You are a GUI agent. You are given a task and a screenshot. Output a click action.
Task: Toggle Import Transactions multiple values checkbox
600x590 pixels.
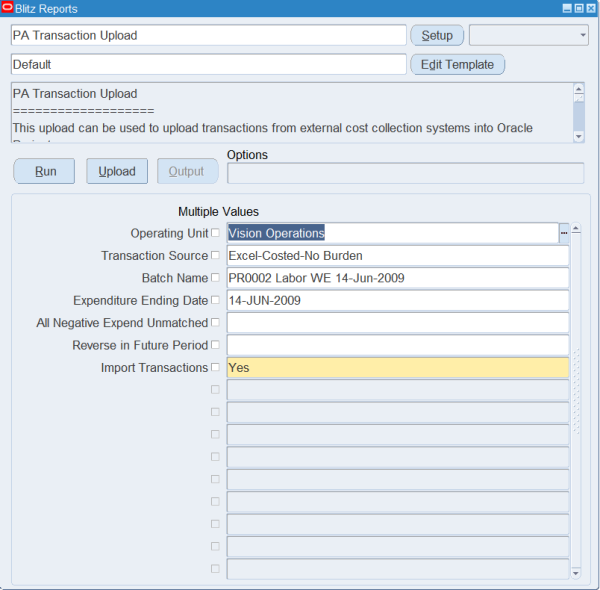coord(215,367)
